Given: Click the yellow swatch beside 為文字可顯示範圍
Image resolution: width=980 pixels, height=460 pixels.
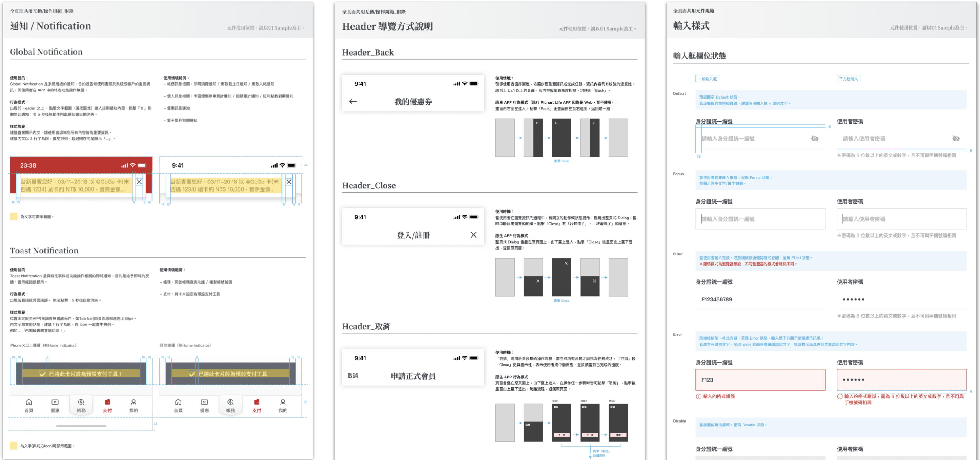Looking at the screenshot, I should [14, 217].
